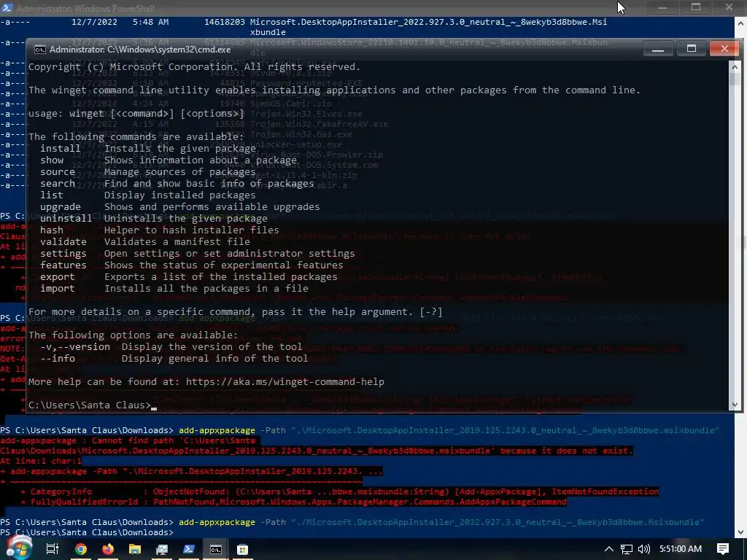Click the cmd.exe window system menu icon
Viewport: 747px width, 560px height.
(x=40, y=50)
